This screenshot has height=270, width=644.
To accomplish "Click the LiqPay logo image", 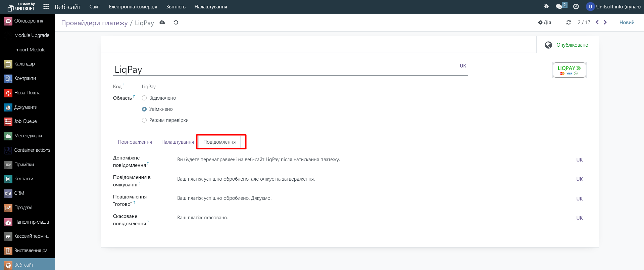I will [x=569, y=70].
